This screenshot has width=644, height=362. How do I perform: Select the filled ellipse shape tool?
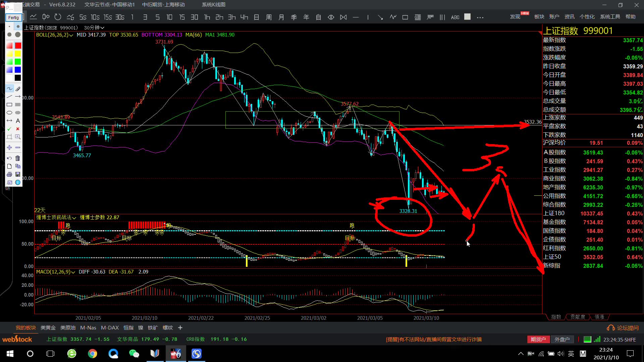point(18,113)
